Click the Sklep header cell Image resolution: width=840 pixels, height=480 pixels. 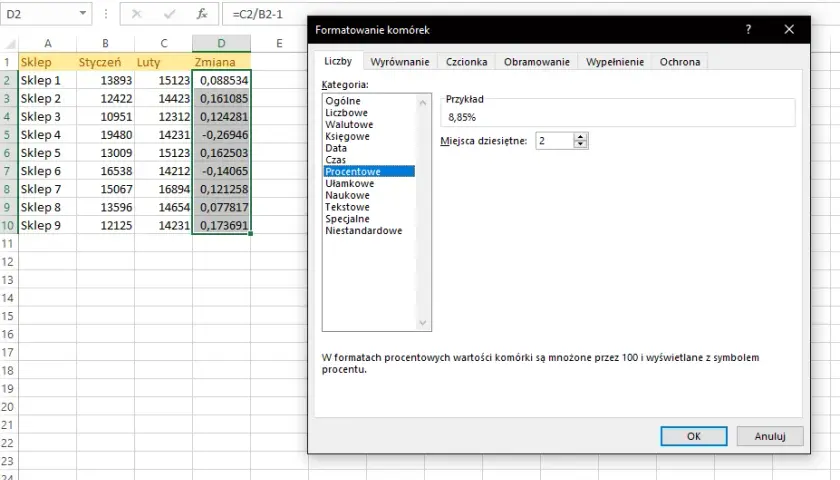tap(48, 62)
